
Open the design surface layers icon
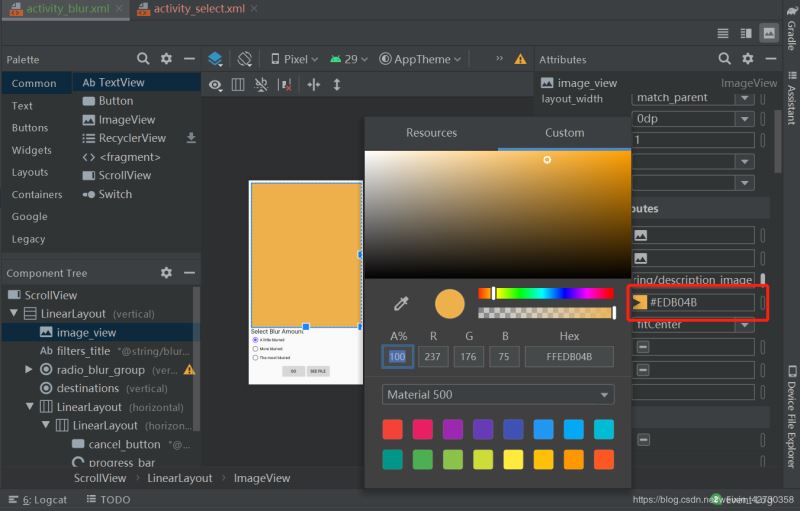215,59
